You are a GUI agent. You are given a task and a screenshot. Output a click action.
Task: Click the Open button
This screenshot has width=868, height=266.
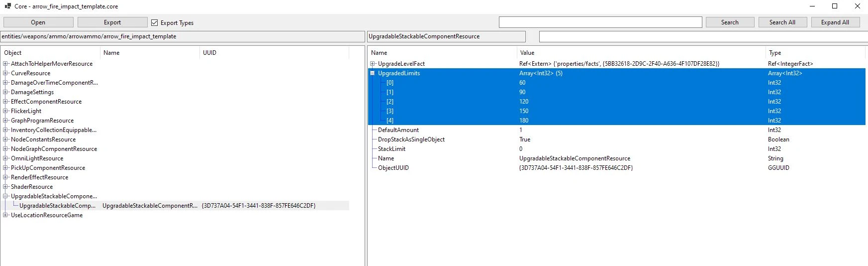click(38, 22)
